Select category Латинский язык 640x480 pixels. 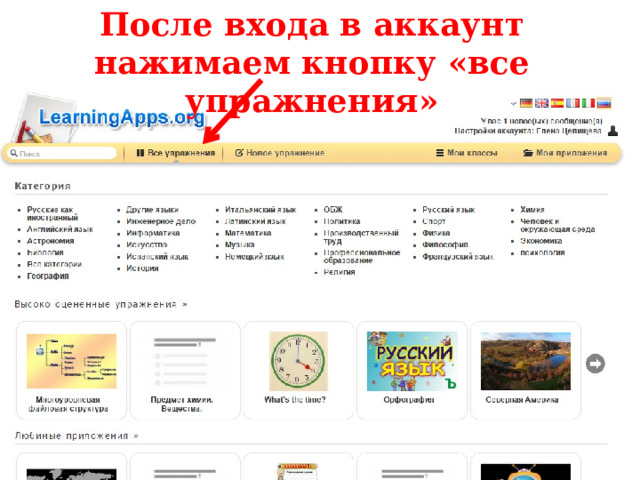(x=255, y=221)
